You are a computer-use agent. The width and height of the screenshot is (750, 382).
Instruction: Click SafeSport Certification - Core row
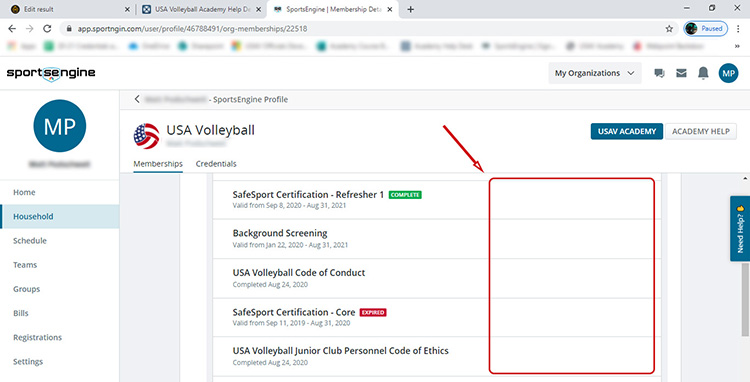pyautogui.click(x=437, y=317)
